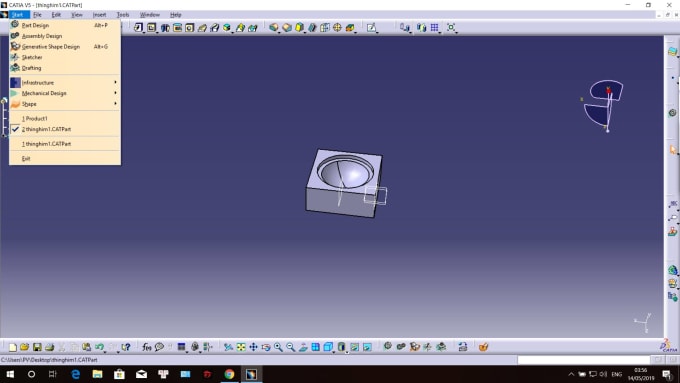This screenshot has width=680, height=383.
Task: Select the Scaling tool
Action: tap(451, 27)
